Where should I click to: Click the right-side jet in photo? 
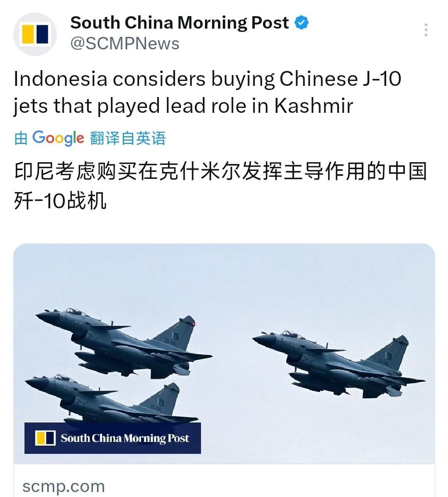point(338,365)
